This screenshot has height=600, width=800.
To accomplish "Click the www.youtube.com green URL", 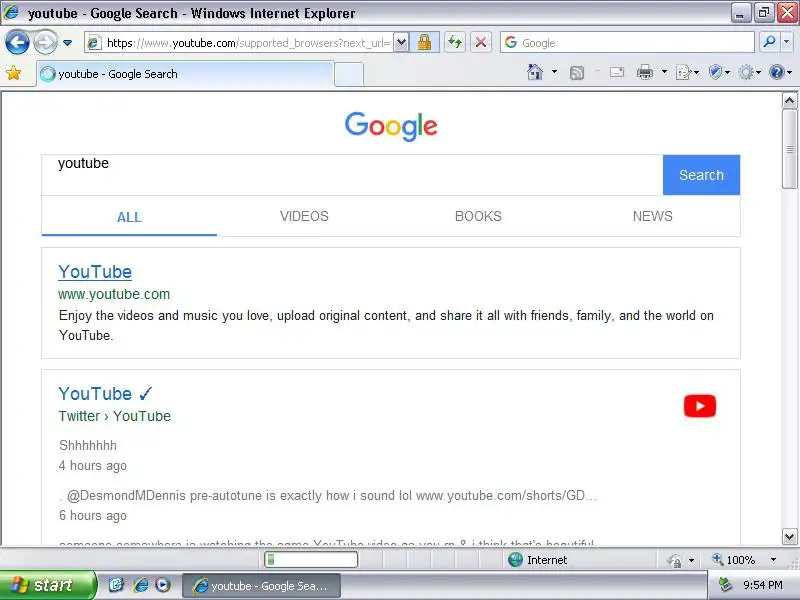I will pyautogui.click(x=114, y=294).
